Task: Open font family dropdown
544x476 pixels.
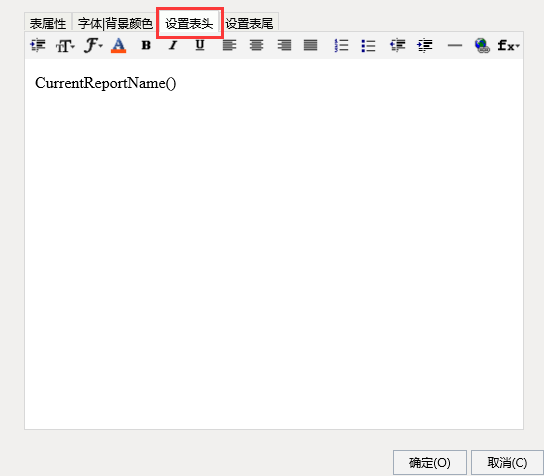Action: [93, 45]
